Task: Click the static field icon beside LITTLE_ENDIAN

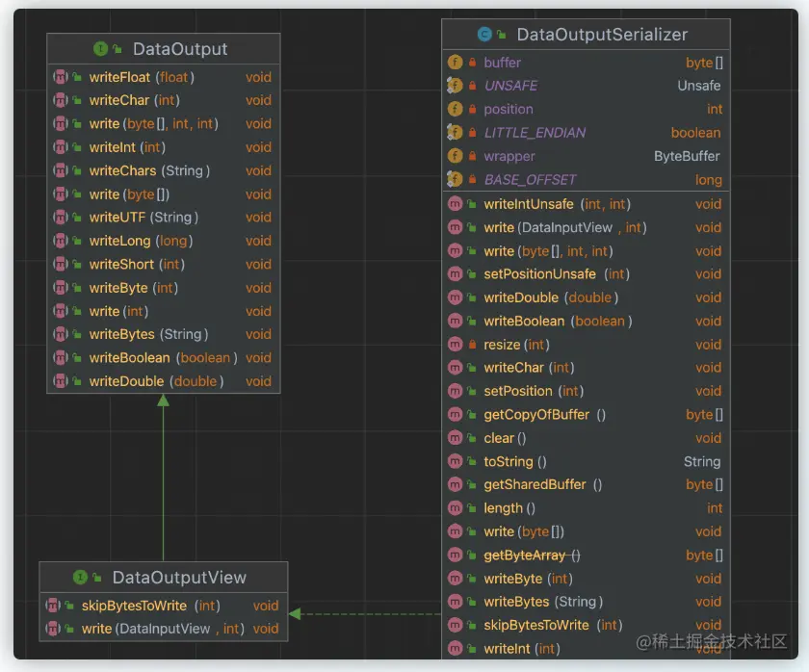Action: pos(455,133)
